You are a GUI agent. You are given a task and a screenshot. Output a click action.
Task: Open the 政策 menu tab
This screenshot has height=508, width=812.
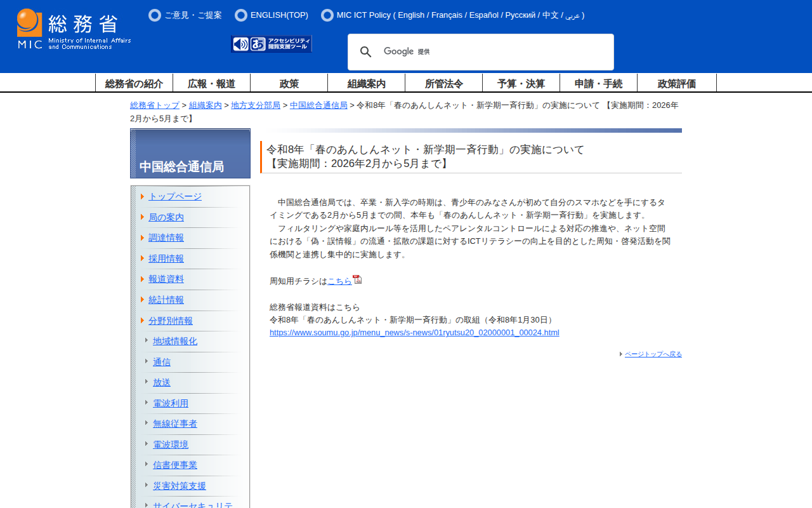[x=289, y=83]
